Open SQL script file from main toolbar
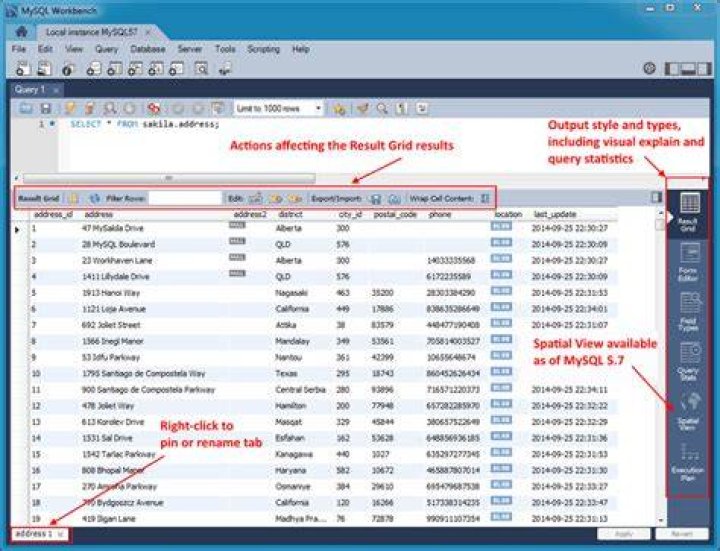This screenshot has height=551, width=720. (x=44, y=69)
